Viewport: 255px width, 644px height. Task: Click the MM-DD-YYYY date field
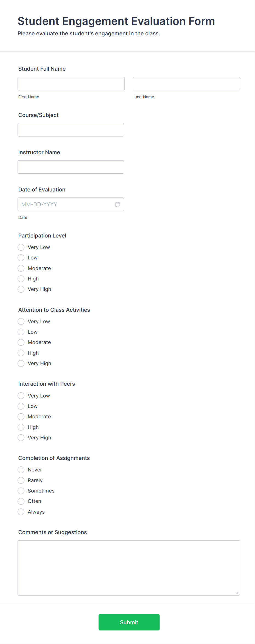pos(66,204)
